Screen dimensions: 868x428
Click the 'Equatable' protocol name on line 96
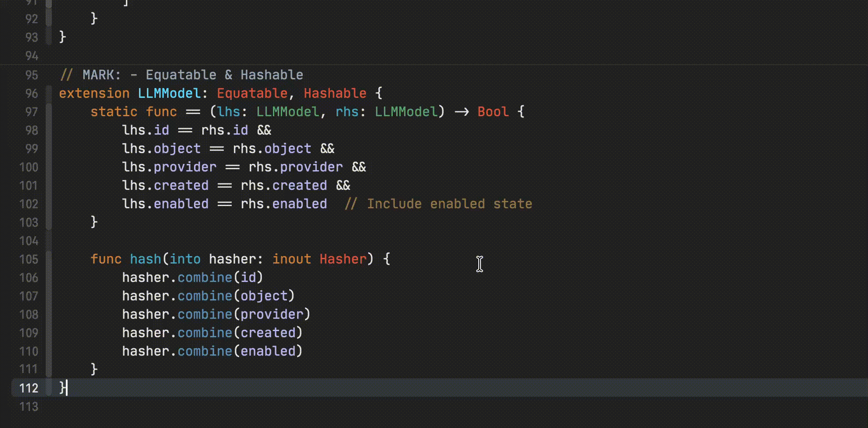click(252, 93)
